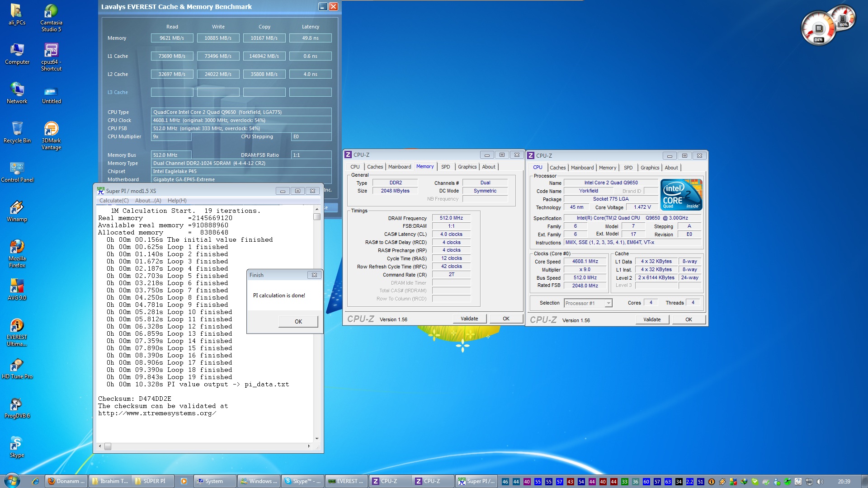Viewport: 868px width, 488px height.
Task: Launch ProgDVB 6 desktop icon
Action: [17, 408]
